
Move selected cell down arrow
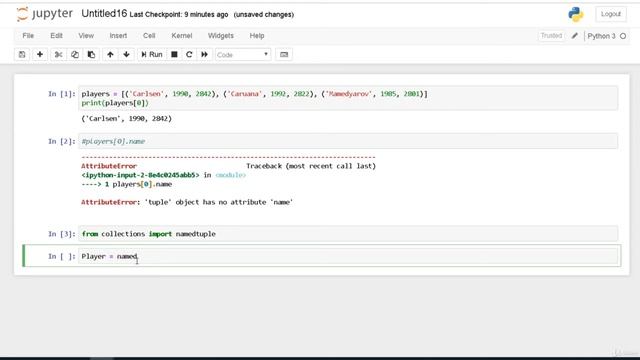[127, 54]
